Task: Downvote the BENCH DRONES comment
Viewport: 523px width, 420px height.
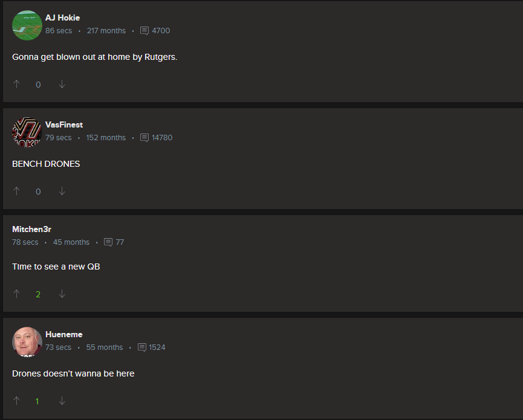Action: [x=62, y=192]
